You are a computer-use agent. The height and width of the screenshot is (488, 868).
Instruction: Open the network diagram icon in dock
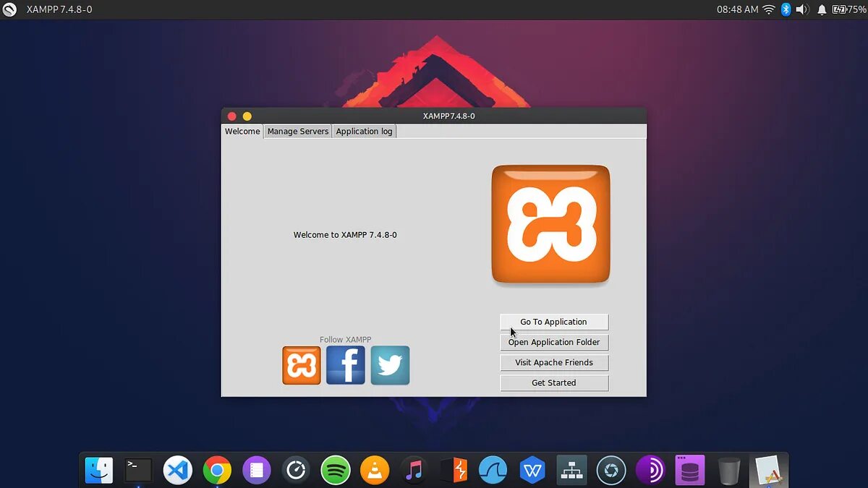(x=571, y=471)
